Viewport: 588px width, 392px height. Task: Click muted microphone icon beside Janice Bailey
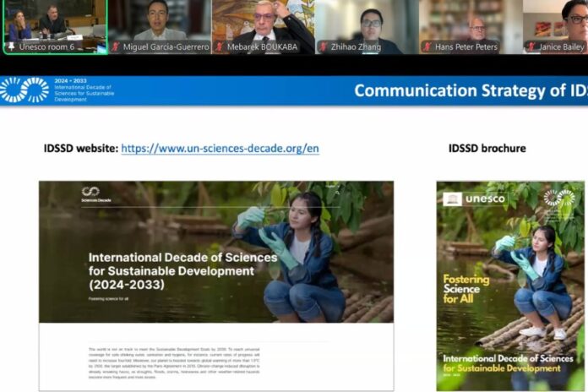(x=531, y=47)
